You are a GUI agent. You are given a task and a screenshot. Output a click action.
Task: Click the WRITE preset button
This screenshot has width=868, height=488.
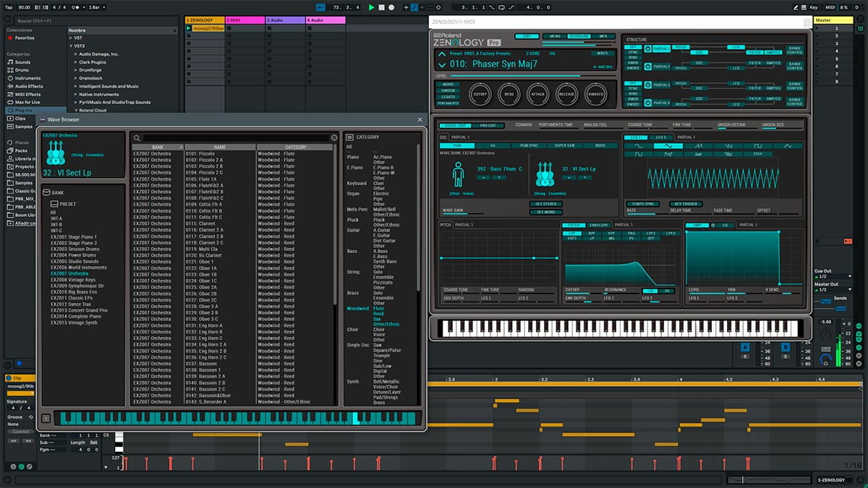[x=602, y=53]
